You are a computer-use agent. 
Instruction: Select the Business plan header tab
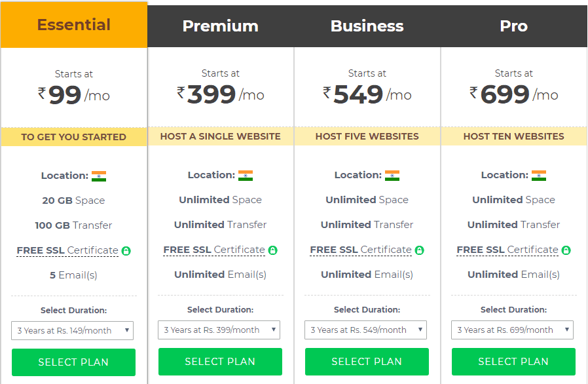click(367, 26)
